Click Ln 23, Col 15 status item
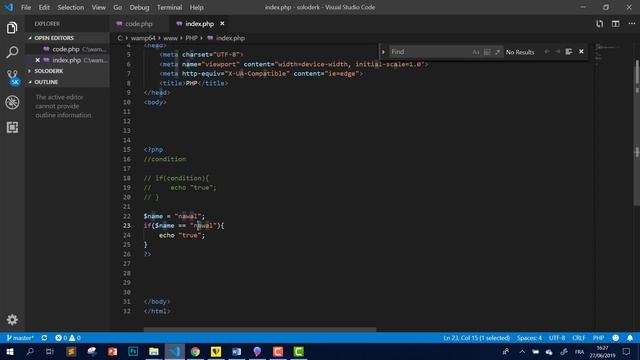This screenshot has width=640, height=360. (x=476, y=338)
